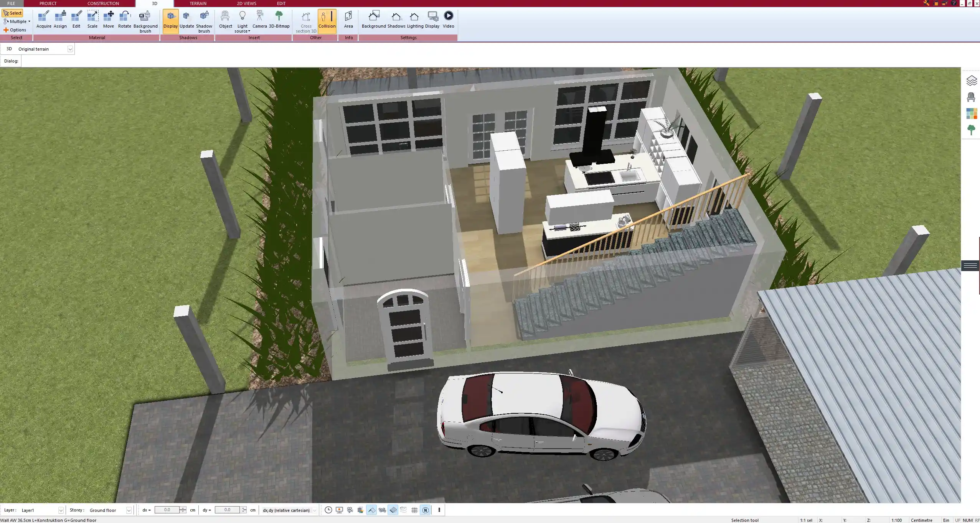
Task: Open the furniture catalog in right sidebar
Action: pyautogui.click(x=971, y=97)
